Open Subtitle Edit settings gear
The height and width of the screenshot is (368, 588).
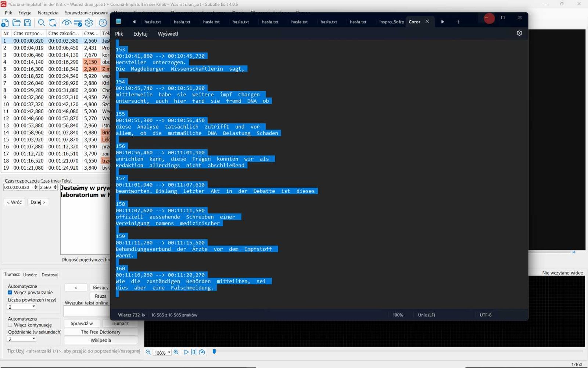[x=89, y=23]
